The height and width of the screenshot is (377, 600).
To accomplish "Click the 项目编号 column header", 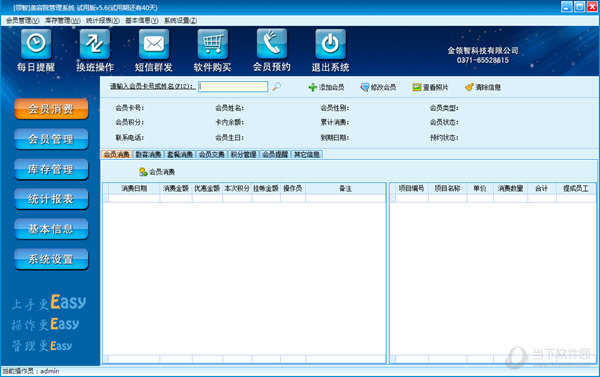I will click(x=412, y=188).
